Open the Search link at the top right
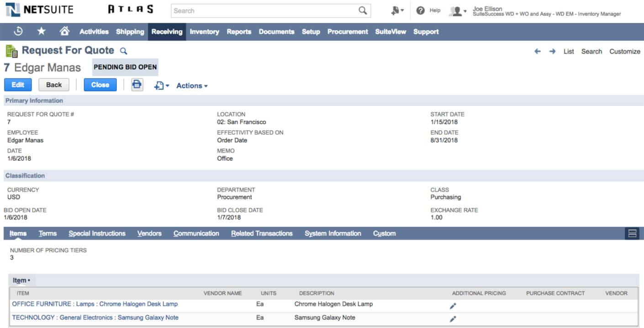The width and height of the screenshot is (644, 328). pos(591,51)
